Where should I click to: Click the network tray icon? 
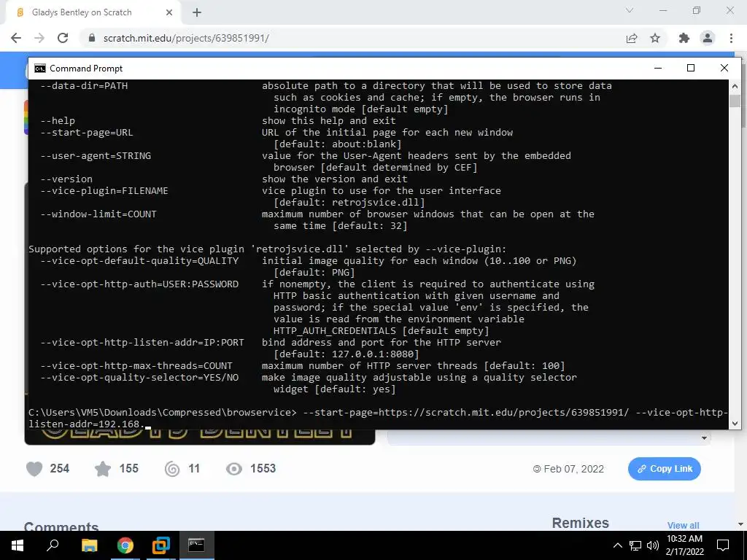tap(635, 545)
